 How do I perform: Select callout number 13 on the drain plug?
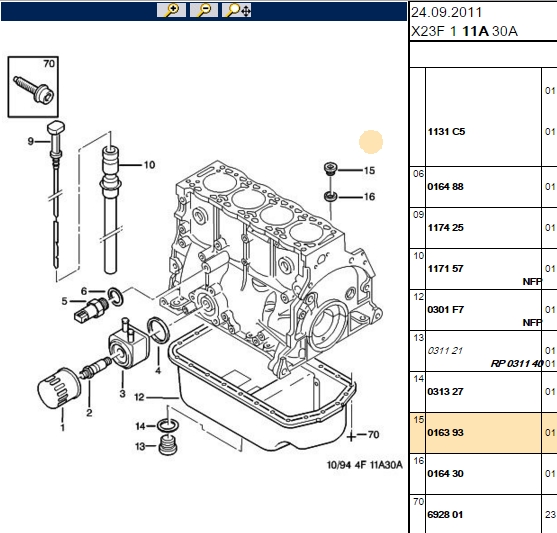pos(140,446)
